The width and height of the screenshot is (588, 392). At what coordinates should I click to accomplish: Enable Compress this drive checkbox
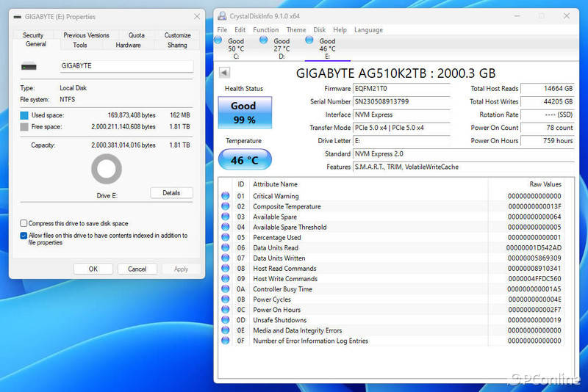24,223
